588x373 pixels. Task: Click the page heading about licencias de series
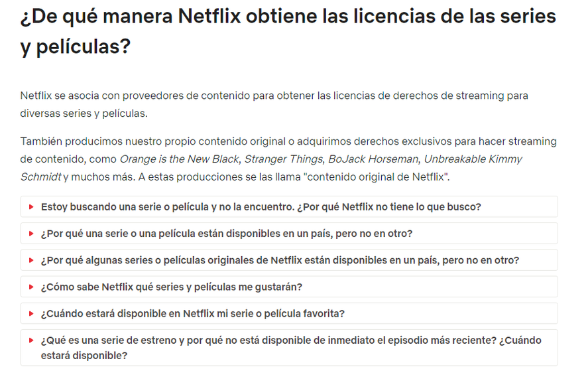click(288, 32)
